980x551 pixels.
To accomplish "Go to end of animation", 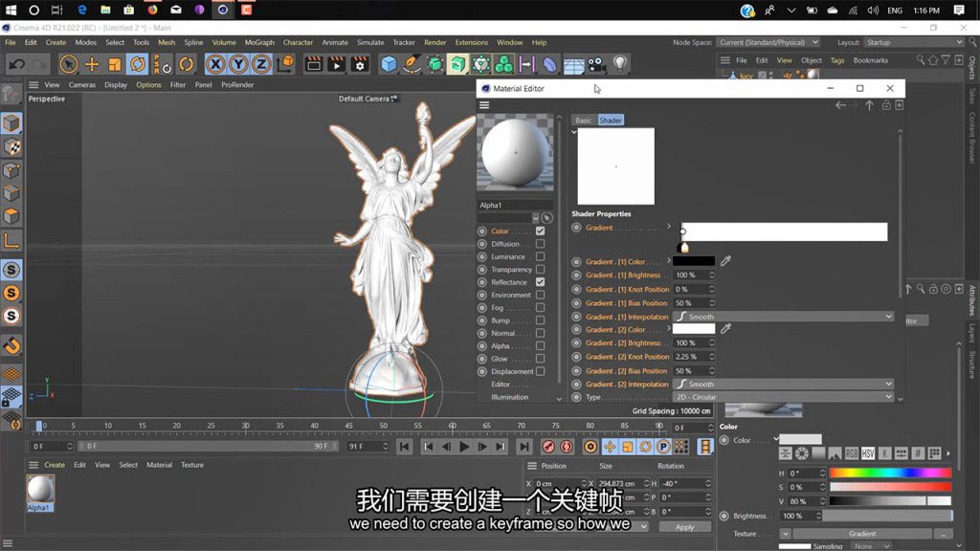I will (524, 446).
